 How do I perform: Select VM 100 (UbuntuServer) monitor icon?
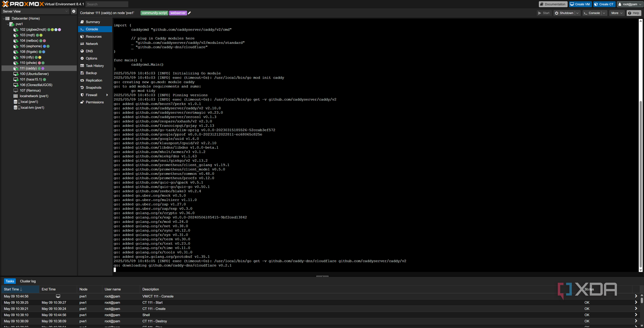click(x=16, y=74)
